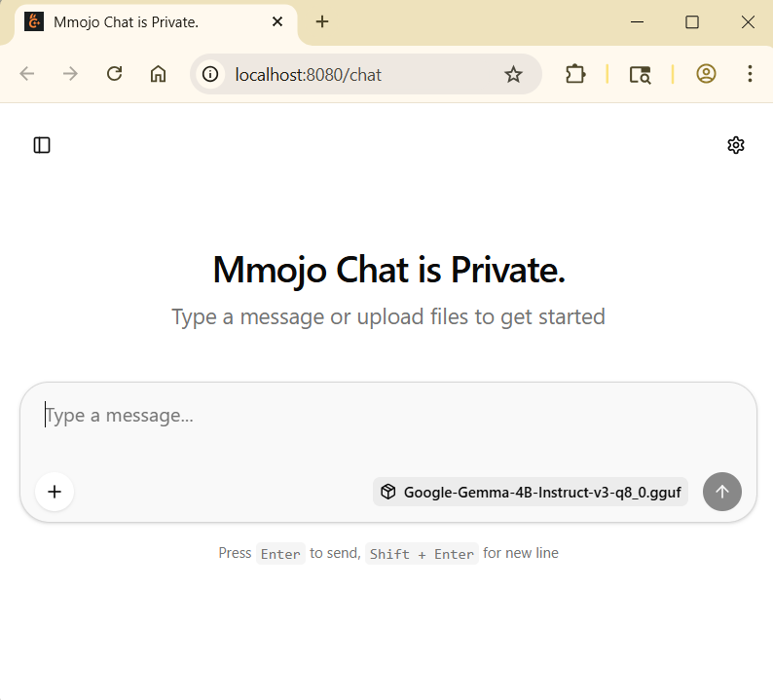
Task: Click the icon right of the Extensions button
Action: (x=640, y=74)
